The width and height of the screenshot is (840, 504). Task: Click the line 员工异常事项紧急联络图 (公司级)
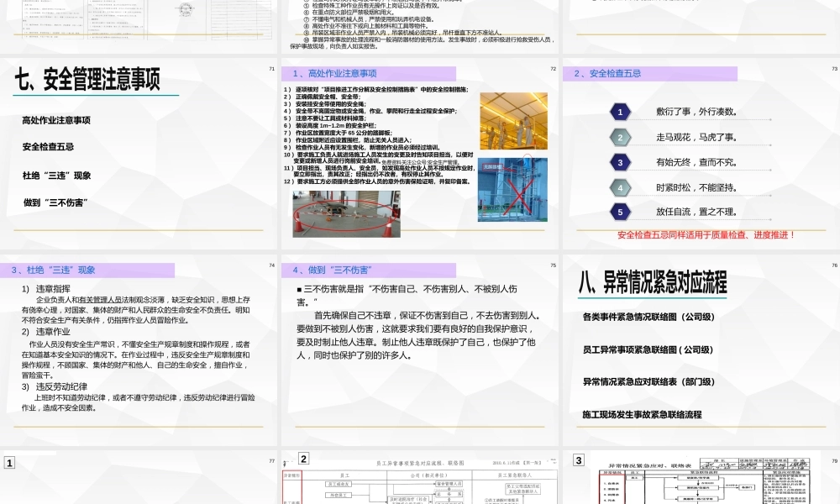tap(648, 349)
